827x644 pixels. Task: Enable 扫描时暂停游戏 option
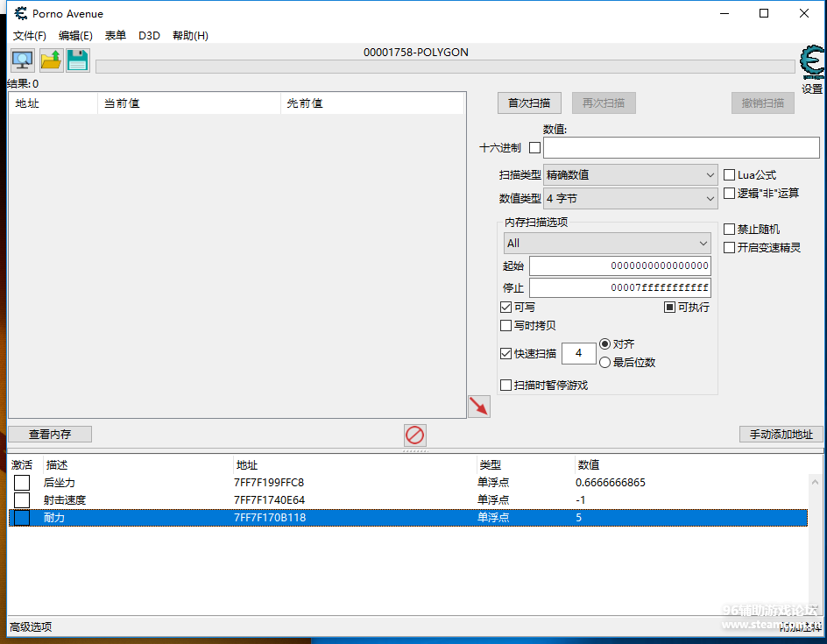click(505, 385)
